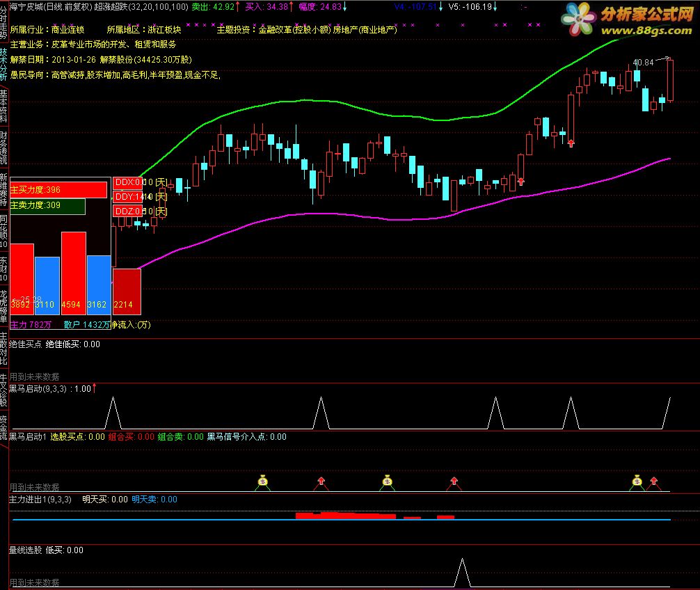Open the 新维赛特 sidebar tab

(x=3, y=190)
